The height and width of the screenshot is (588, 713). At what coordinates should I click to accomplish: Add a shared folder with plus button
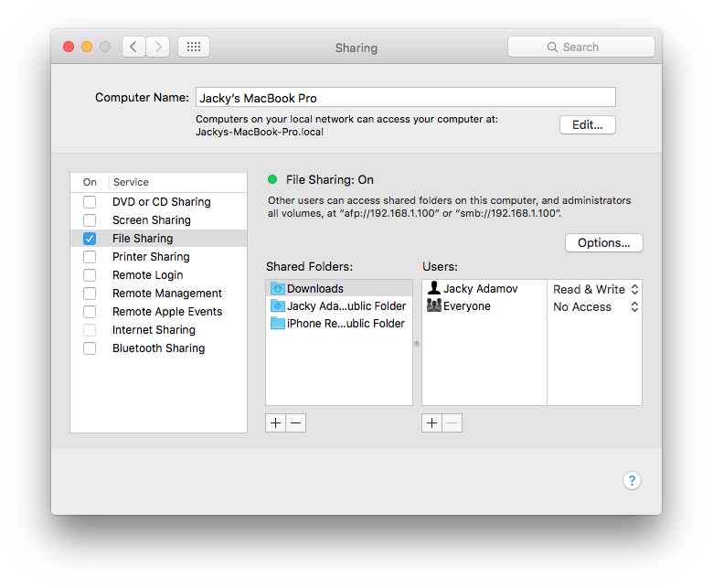pyautogui.click(x=275, y=422)
